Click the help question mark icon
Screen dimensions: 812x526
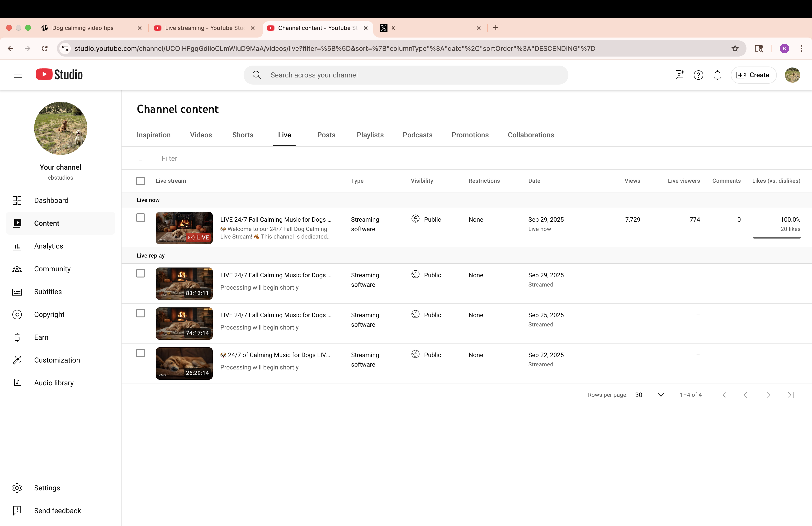[x=698, y=75]
